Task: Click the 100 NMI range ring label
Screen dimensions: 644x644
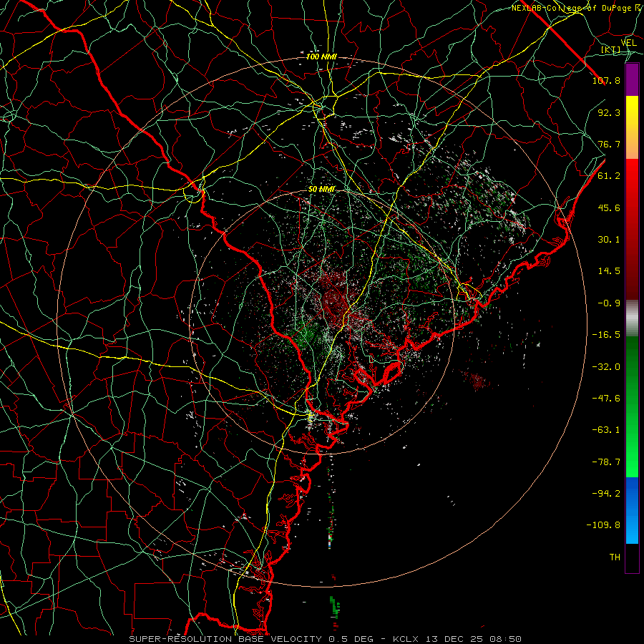Action: pos(321,57)
